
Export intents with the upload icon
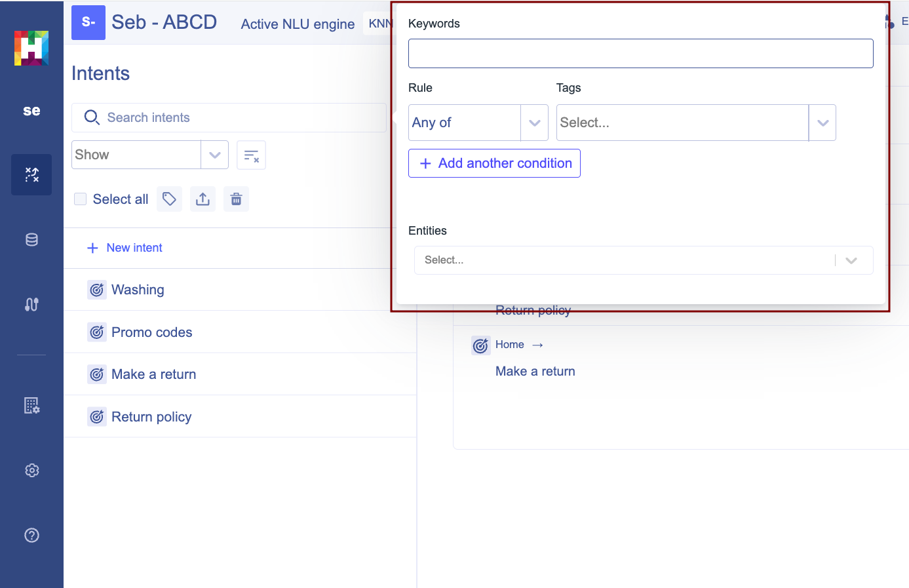[x=203, y=199]
